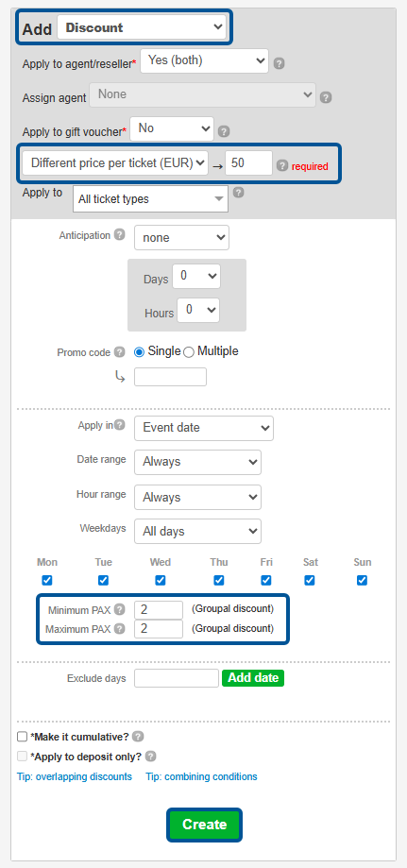Uncheck the Sat weekday checkbox
This screenshot has height=868, width=407.
click(310, 580)
